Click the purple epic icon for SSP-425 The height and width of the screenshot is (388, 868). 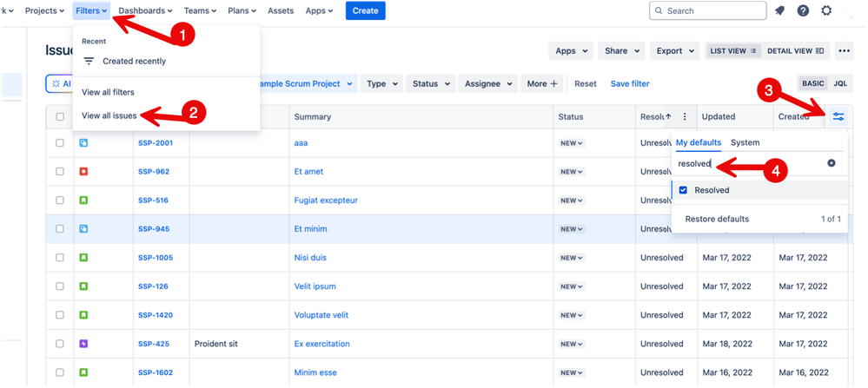click(83, 344)
